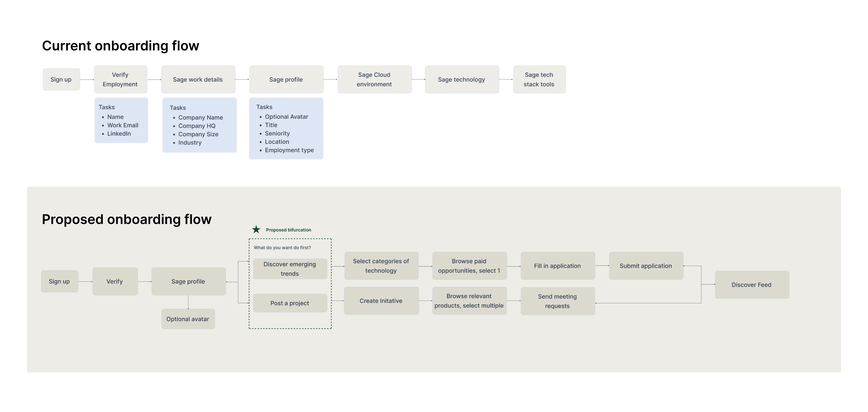The height and width of the screenshot is (412, 868).
Task: Click the green star icon
Action: pos(256,230)
